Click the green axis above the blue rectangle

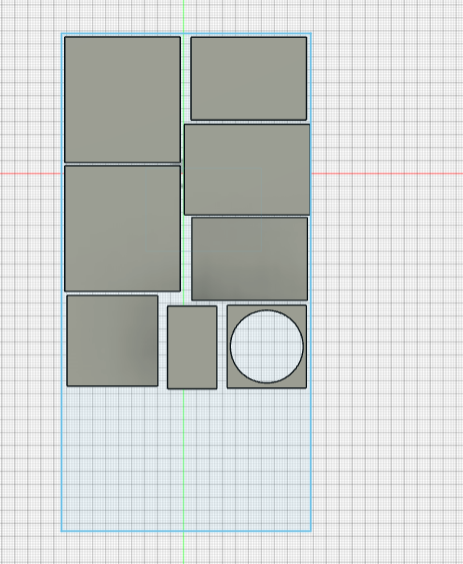(183, 16)
